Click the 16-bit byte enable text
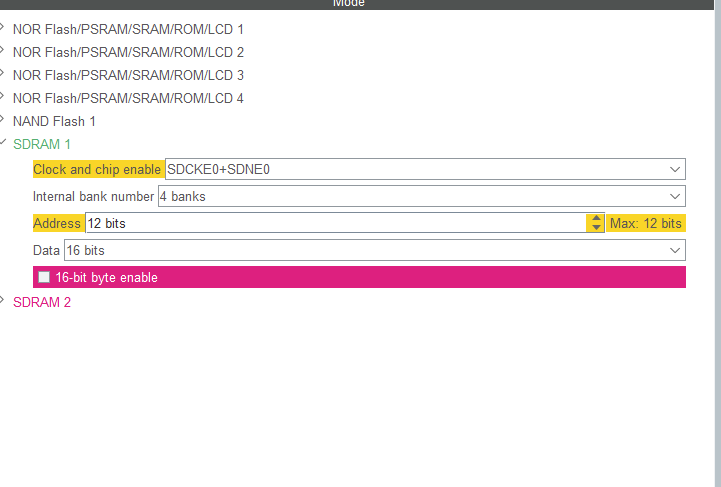The width and height of the screenshot is (721, 487). point(107,277)
